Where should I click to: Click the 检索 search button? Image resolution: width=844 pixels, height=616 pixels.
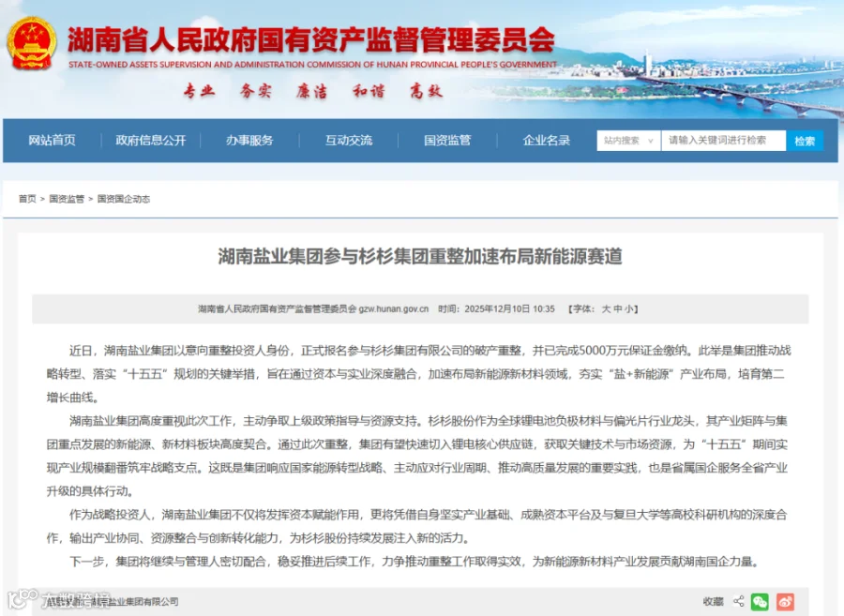(805, 141)
